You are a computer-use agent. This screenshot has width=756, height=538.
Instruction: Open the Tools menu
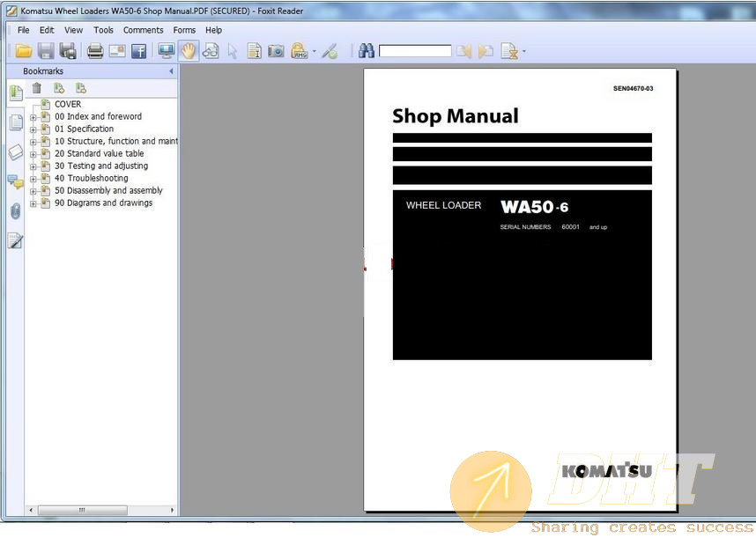[x=103, y=30]
